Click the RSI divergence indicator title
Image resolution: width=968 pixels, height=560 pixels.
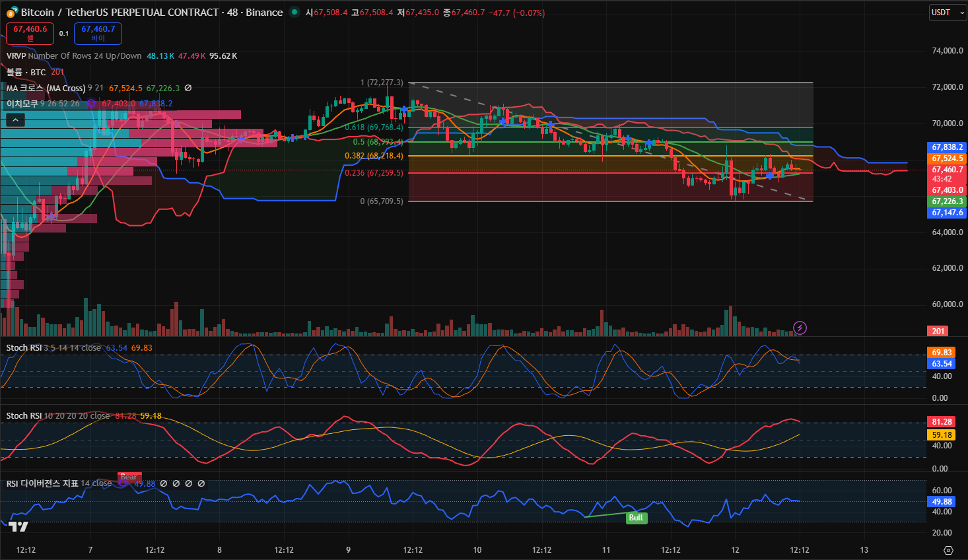[42, 483]
